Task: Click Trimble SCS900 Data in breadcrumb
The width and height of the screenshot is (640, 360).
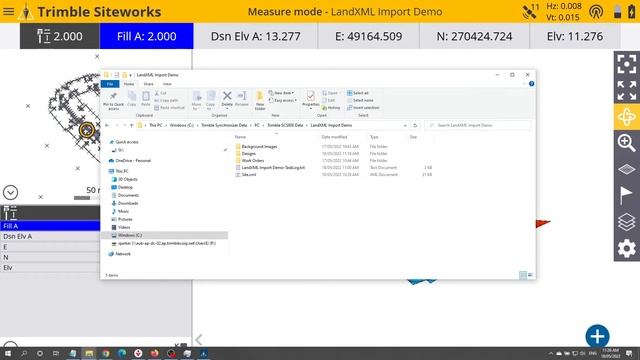Action: 285,125
